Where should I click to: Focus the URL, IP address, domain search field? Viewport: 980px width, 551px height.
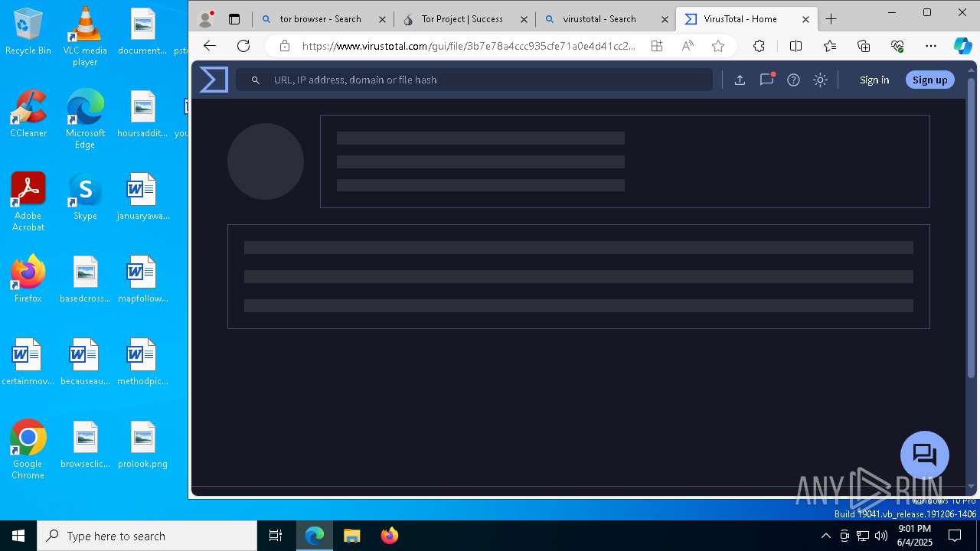[x=475, y=80]
